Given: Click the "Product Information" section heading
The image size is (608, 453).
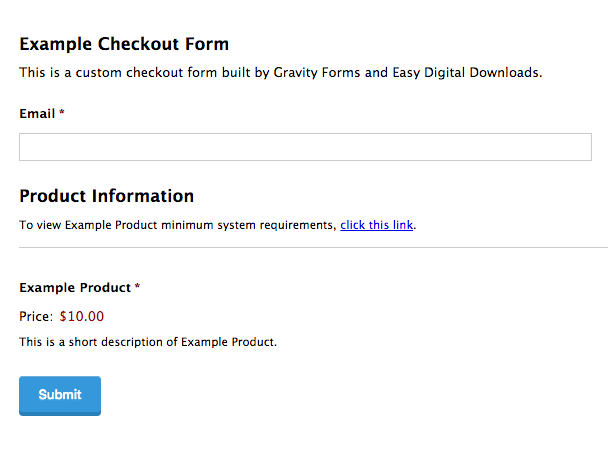Looking at the screenshot, I should click(x=106, y=196).
